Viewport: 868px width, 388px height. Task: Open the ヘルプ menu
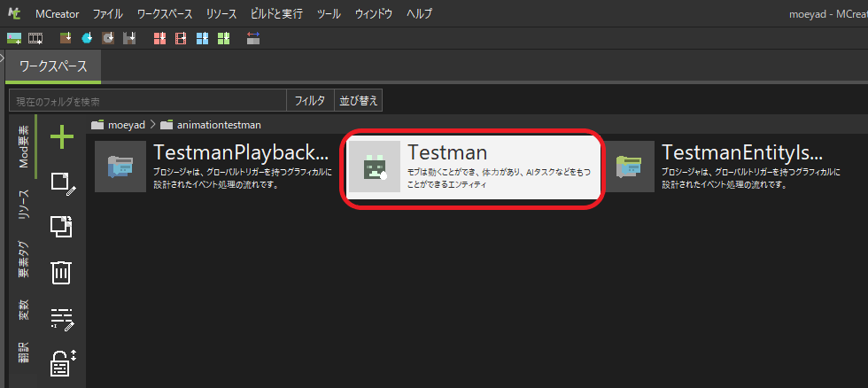point(419,14)
